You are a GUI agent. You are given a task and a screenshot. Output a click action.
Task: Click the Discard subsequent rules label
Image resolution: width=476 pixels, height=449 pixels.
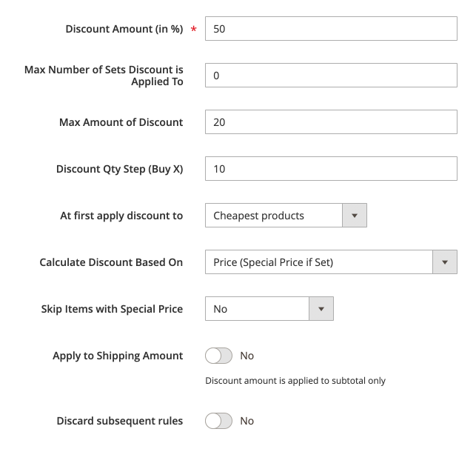coord(120,421)
